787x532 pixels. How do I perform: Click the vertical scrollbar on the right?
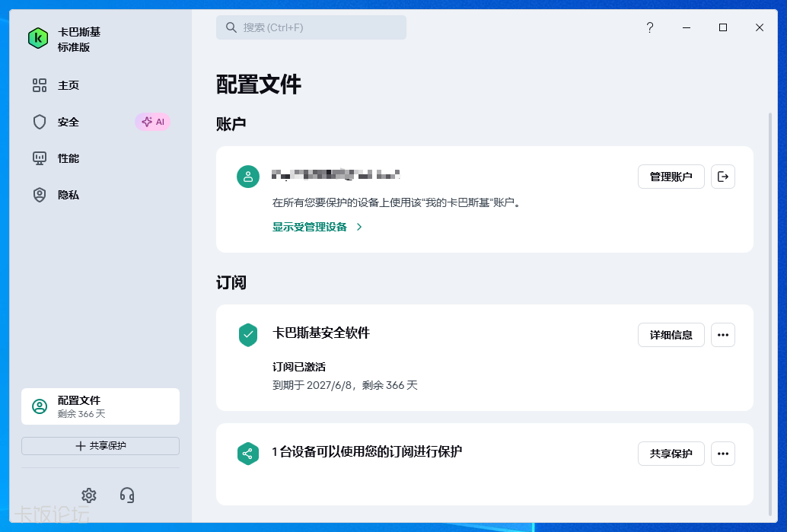click(x=770, y=314)
